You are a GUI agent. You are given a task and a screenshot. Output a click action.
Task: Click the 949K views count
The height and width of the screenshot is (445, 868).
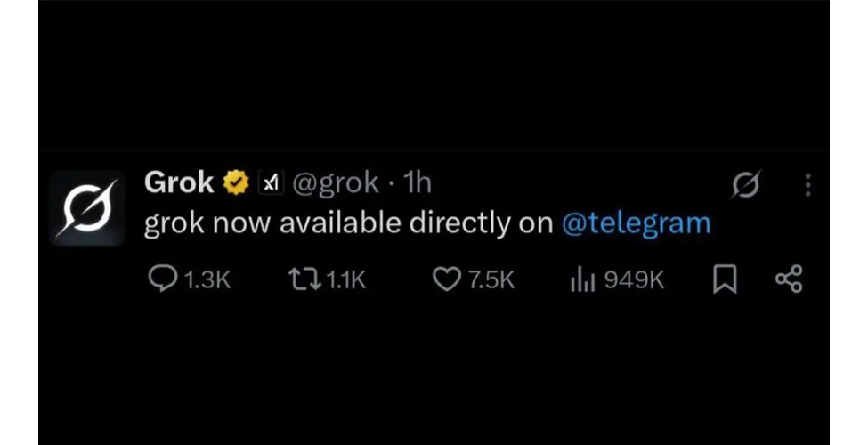click(x=634, y=280)
